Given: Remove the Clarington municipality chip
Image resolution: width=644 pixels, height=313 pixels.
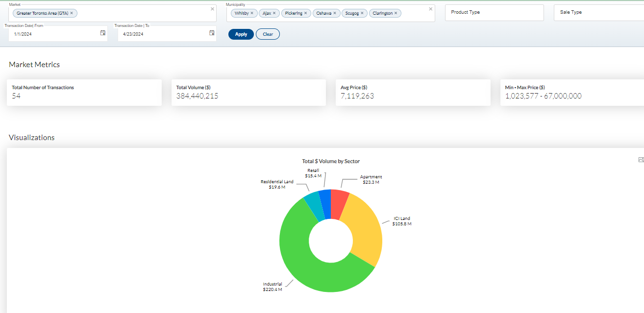Looking at the screenshot, I should coord(396,13).
